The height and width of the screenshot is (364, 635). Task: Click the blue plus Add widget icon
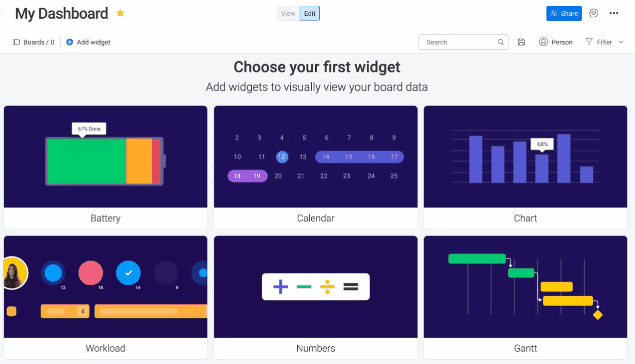[x=69, y=42]
